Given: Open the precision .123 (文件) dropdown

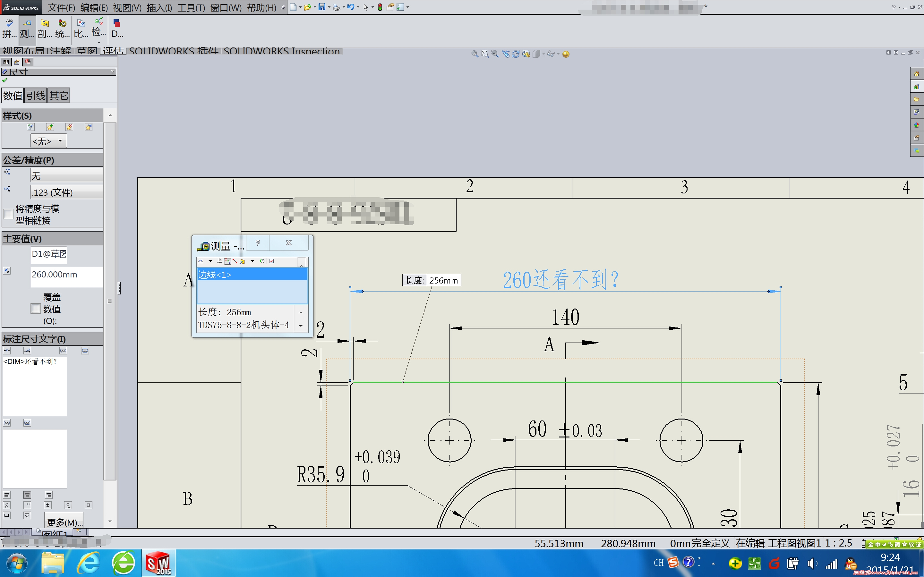Looking at the screenshot, I should [66, 192].
